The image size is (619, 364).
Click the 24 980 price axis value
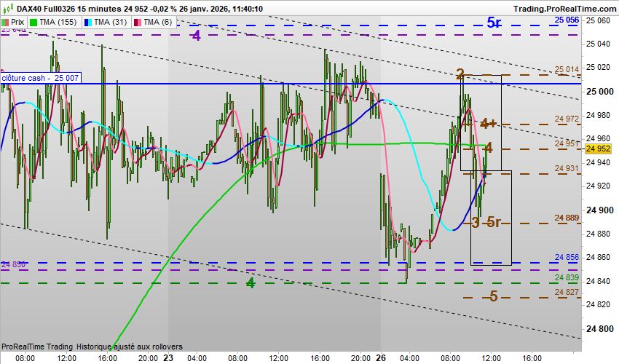(x=598, y=115)
